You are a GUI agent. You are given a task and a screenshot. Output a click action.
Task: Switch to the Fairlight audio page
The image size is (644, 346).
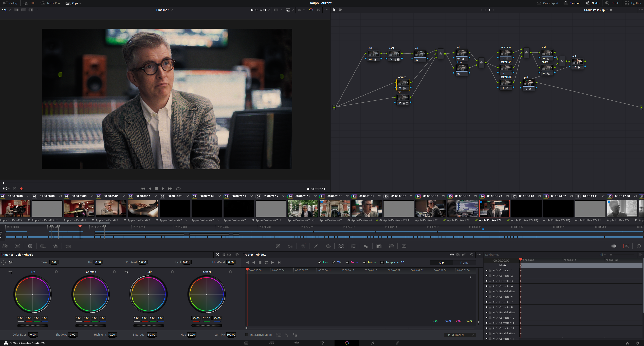click(x=373, y=343)
